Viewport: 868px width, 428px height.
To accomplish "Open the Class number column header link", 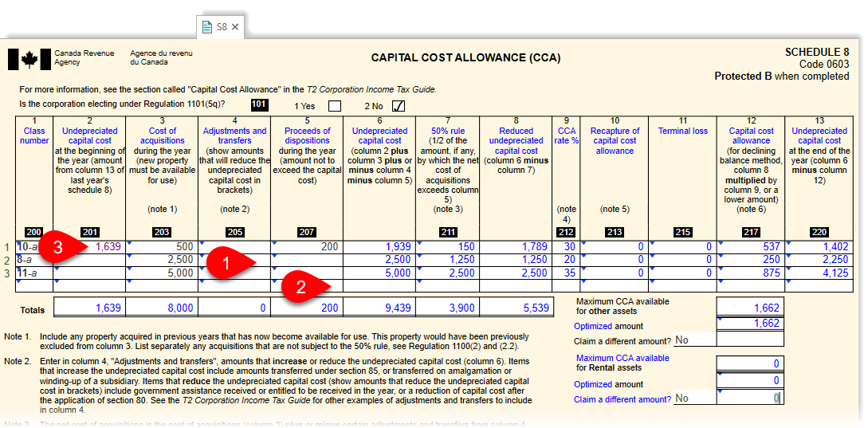I will coord(33,136).
